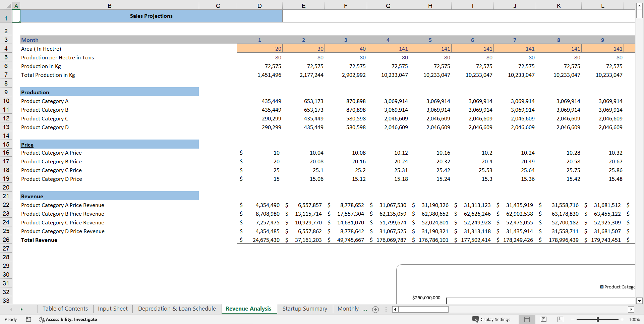Viewport: 644px width, 324px height.
Task: Select the Revenue Analysis sheet tab
Action: tap(248, 309)
